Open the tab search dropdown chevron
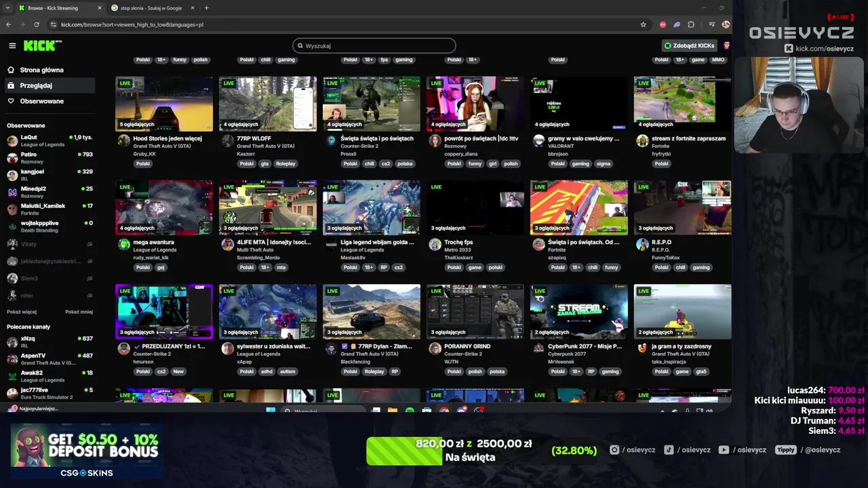Screen dimensions: 868x488 (x=7, y=8)
